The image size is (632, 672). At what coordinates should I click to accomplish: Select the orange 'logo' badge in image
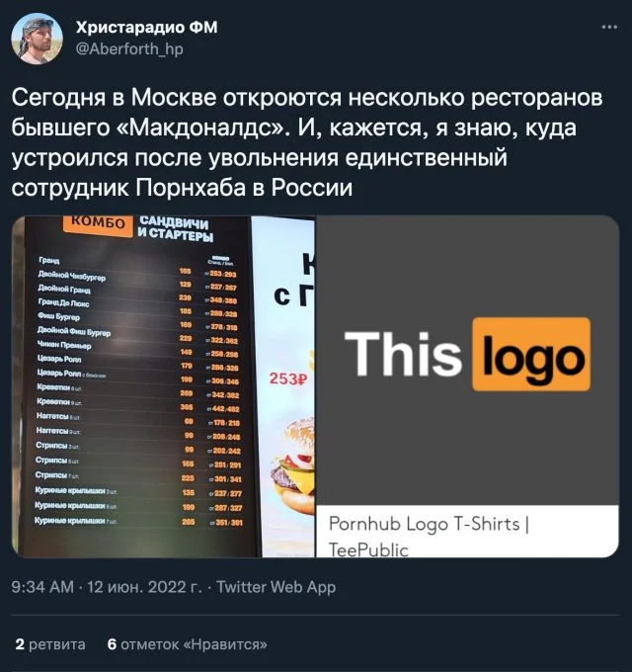531,355
